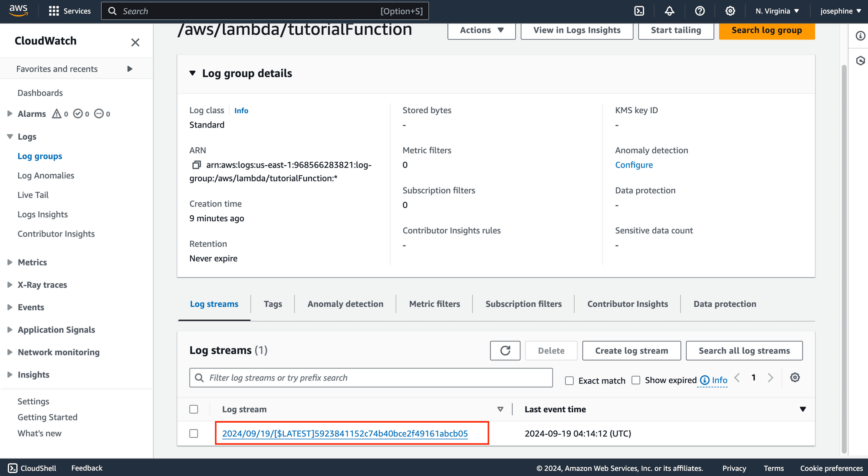Open the 2024/09/19 [$LATEST] log stream link
The image size is (868, 476).
click(x=345, y=433)
